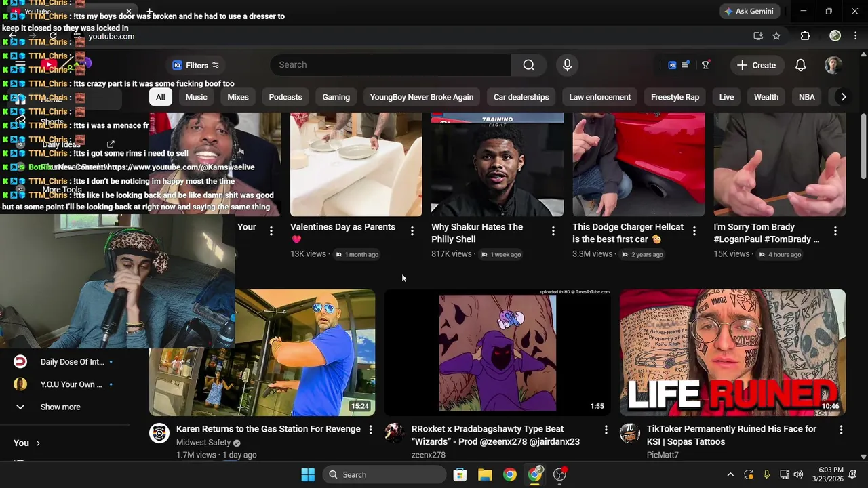Open the vidIQ list icon with blue dot

(686, 65)
